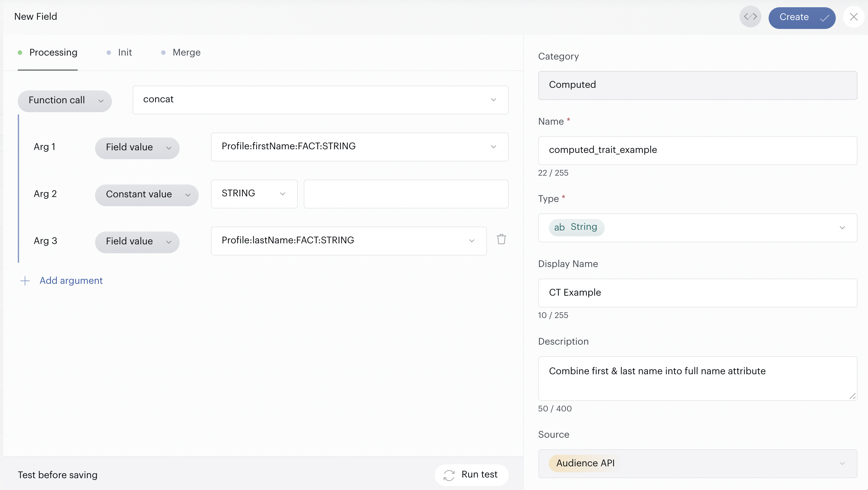
Task: Click the Arg 2 label
Action: click(45, 194)
